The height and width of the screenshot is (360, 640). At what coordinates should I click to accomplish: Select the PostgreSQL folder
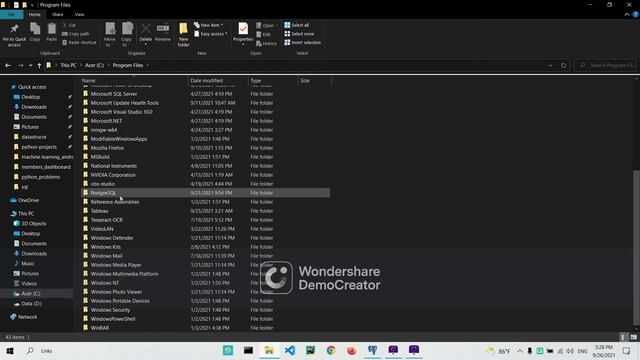(x=206, y=193)
